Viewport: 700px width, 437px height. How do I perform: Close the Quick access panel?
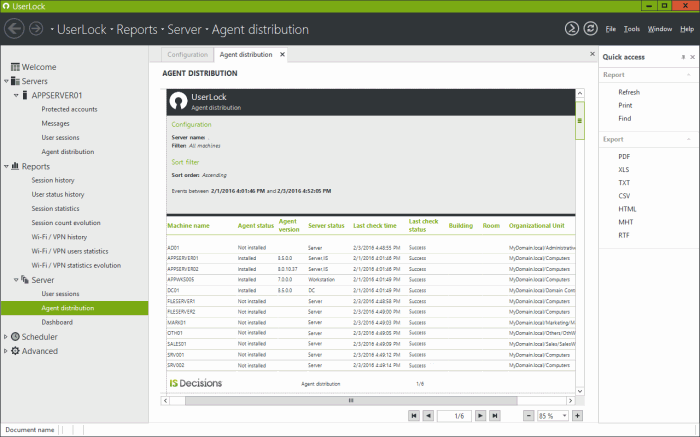[x=692, y=57]
